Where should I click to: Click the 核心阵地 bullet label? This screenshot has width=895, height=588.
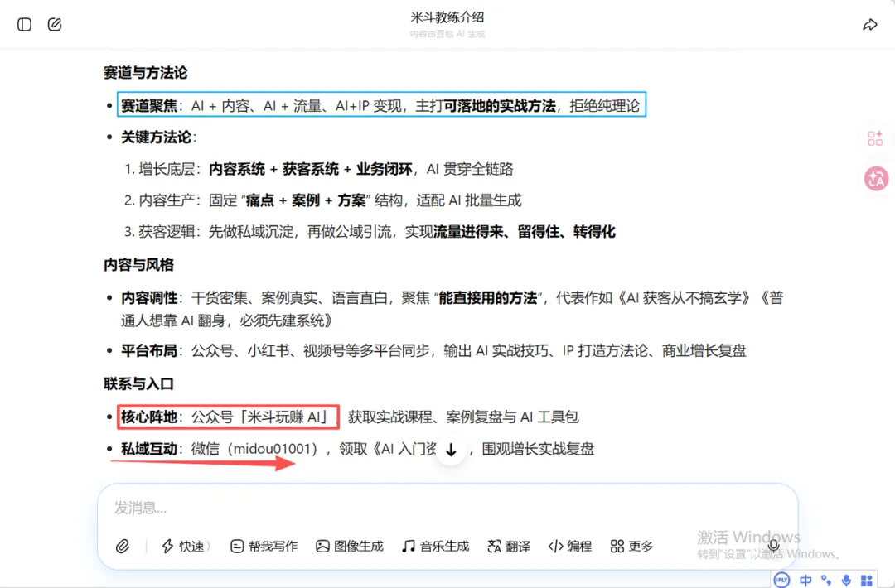(x=149, y=417)
